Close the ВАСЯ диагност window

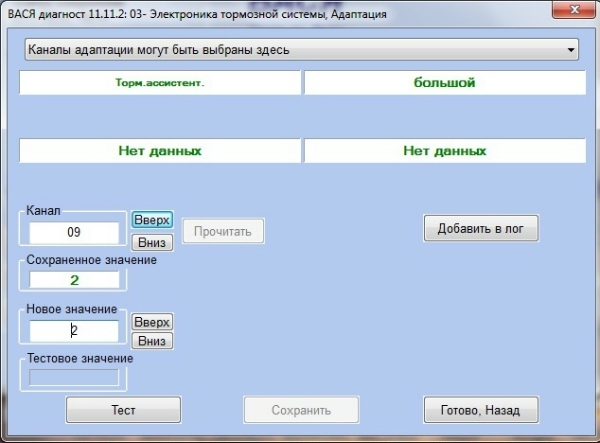(574, 10)
